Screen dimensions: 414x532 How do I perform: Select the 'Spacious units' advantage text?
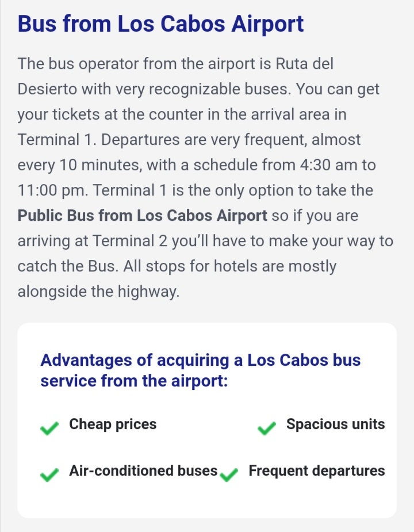point(336,424)
